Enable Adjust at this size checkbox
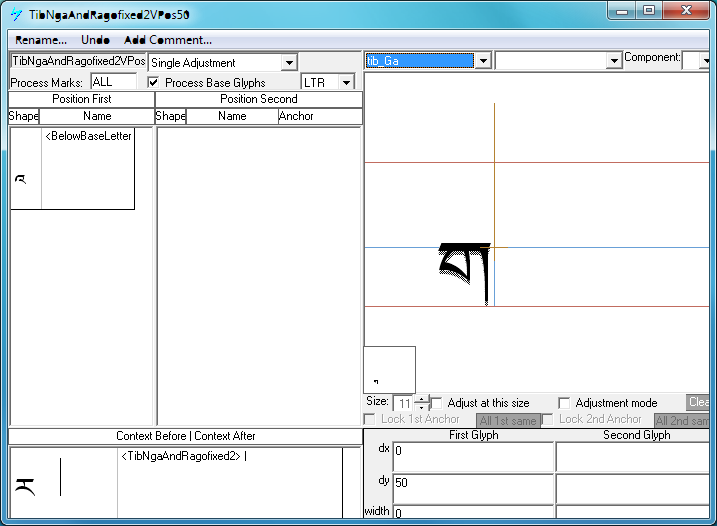 tap(437, 403)
